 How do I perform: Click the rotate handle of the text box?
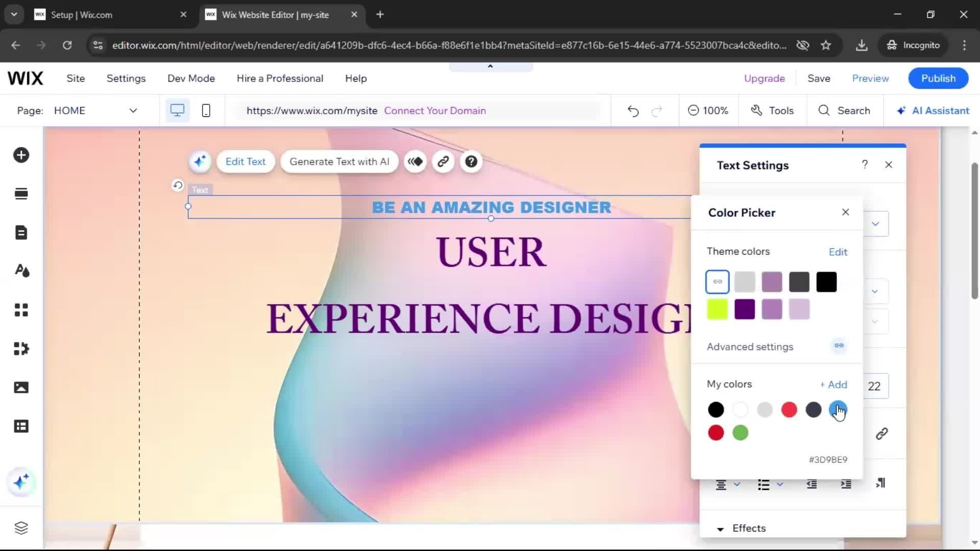click(178, 185)
